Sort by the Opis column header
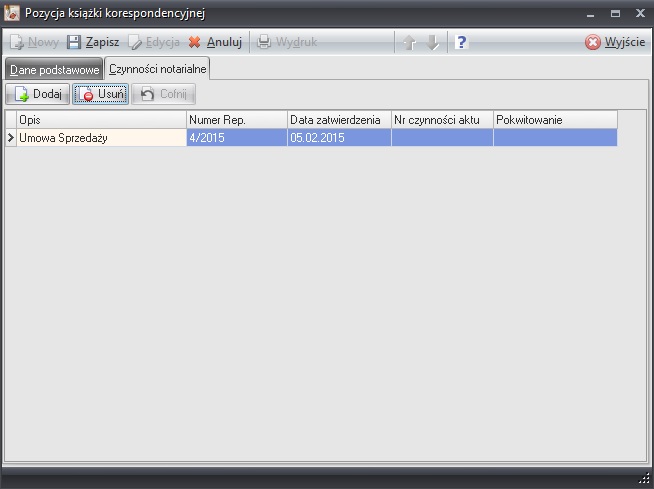 click(101, 120)
